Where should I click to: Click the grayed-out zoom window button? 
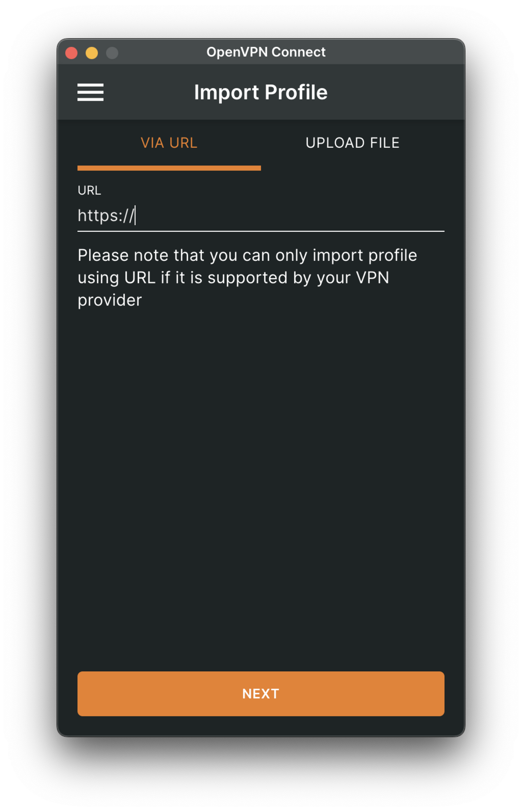tap(112, 53)
